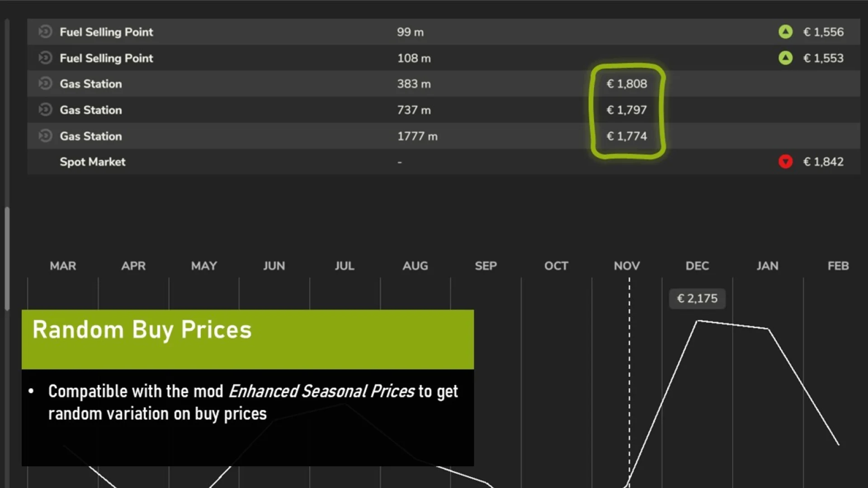The width and height of the screenshot is (868, 488).
Task: Select the MAR month label on the chart
Action: point(63,266)
